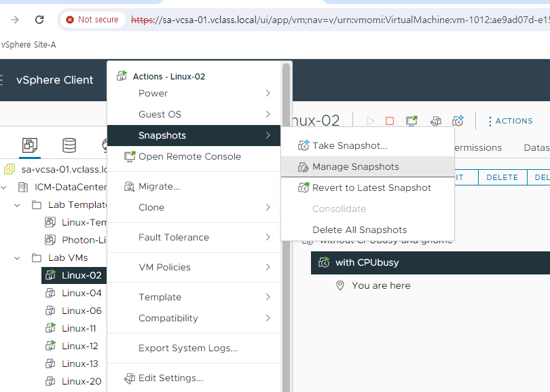550x392 pixels.
Task: Click the Linux-04 VM icon
Action: click(x=50, y=293)
